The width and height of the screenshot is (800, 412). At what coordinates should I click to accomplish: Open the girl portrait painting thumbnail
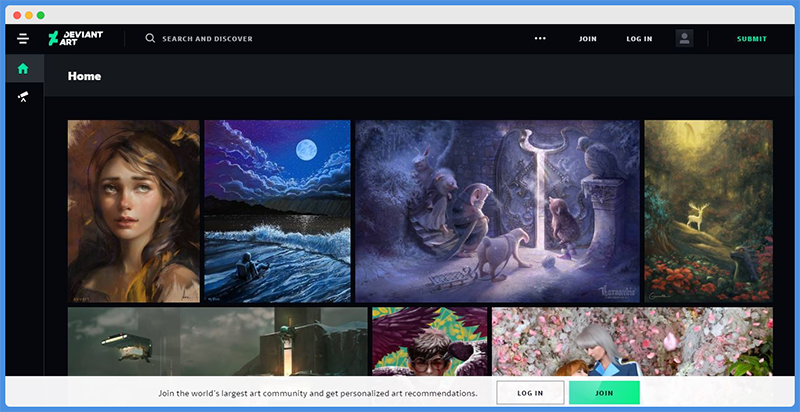(x=134, y=211)
